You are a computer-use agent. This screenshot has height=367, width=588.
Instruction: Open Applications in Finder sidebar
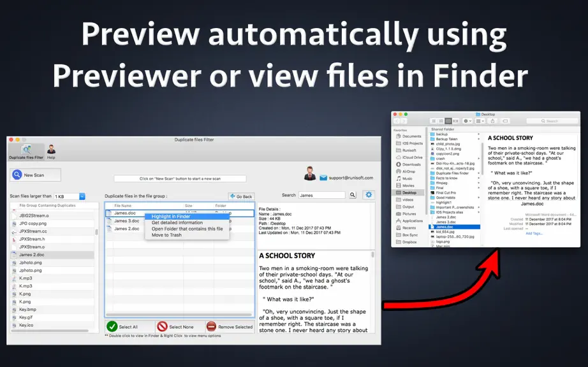point(409,221)
